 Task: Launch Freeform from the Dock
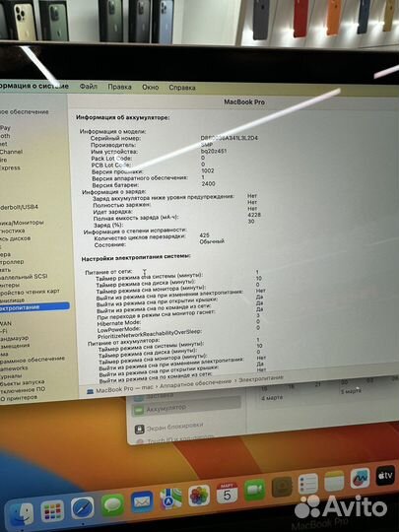[x=360, y=478]
